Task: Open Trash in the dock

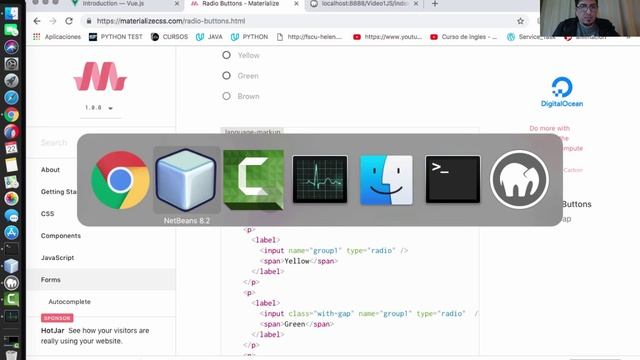Action: click(11, 354)
